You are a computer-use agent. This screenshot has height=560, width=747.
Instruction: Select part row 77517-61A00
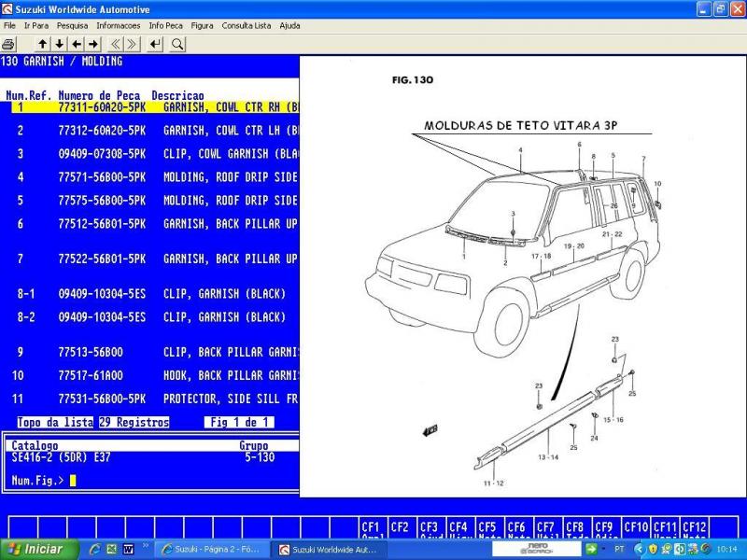point(155,376)
